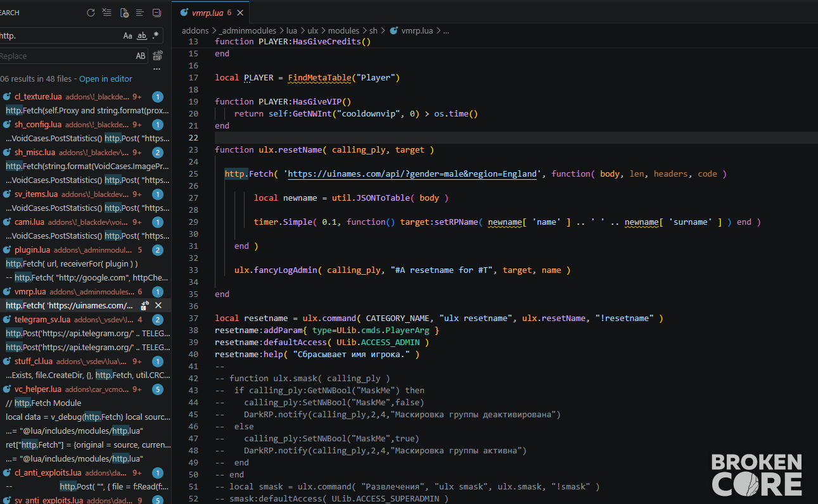This screenshot has height=504, width=818.
Task: Select cami.lua file in results
Action: tap(86, 222)
